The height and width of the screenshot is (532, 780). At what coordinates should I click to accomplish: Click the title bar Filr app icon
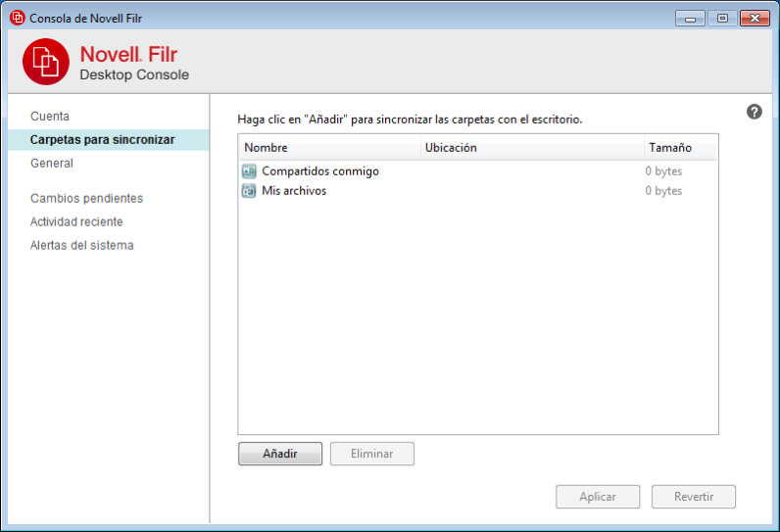pos(17,18)
